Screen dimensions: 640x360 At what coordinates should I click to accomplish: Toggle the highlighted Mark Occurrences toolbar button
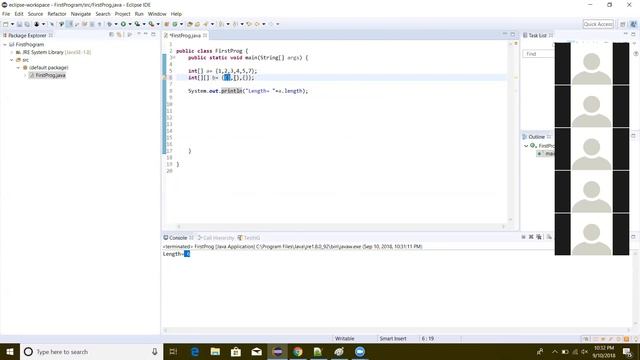[x=70, y=24]
